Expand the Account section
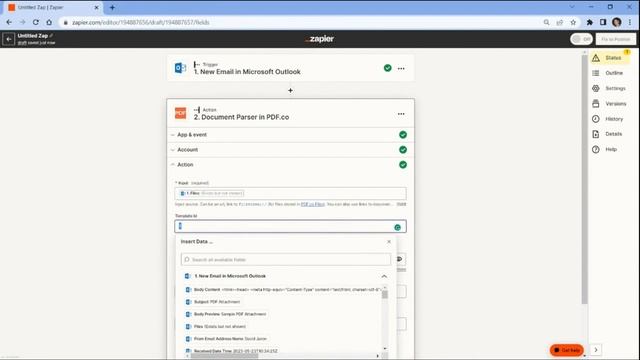The width and height of the screenshot is (640, 360). [291, 150]
